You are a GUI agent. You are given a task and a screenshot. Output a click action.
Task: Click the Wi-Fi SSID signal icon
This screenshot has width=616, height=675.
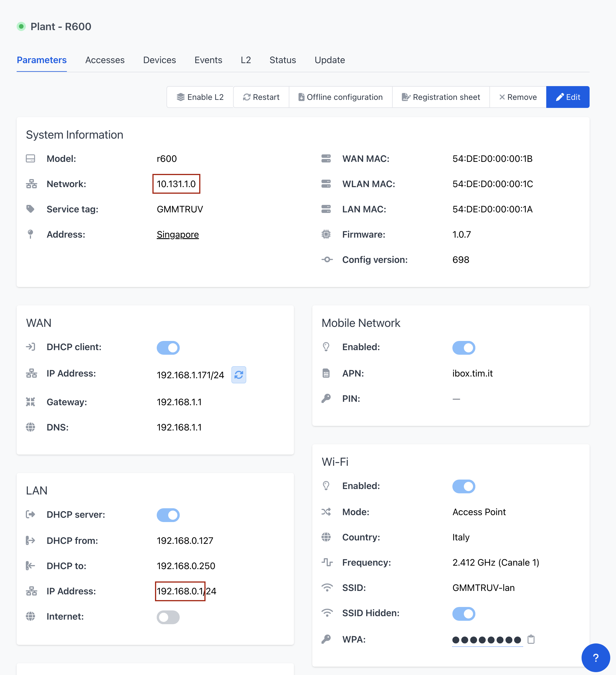pos(327,588)
